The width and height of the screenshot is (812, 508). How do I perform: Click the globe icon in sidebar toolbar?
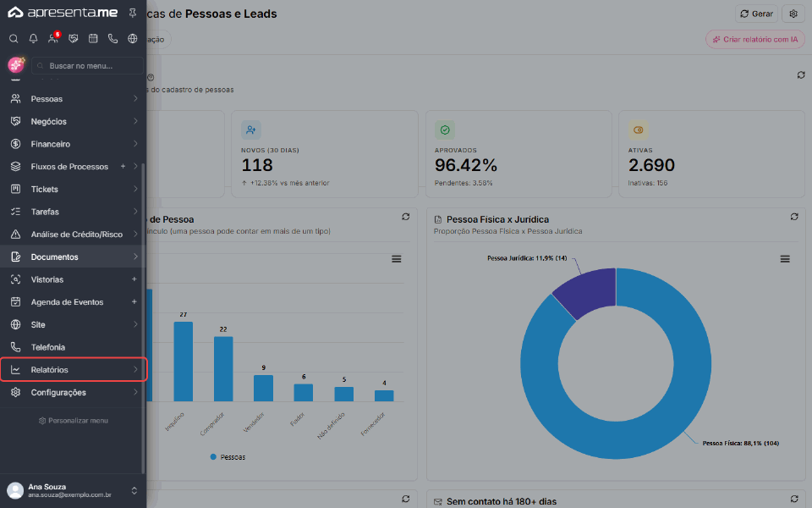tap(133, 38)
